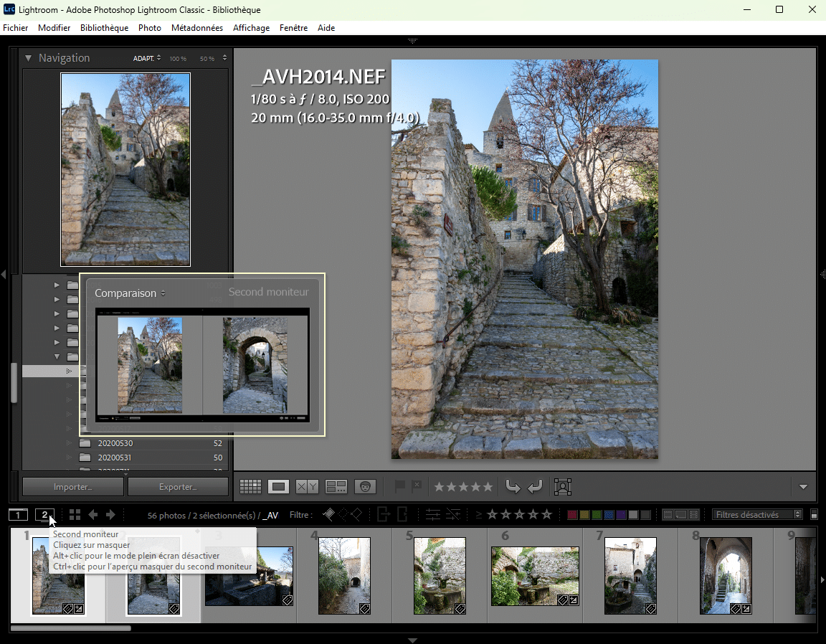Image resolution: width=826 pixels, height=644 pixels.
Task: Select the Loupe view icon
Action: click(278, 486)
